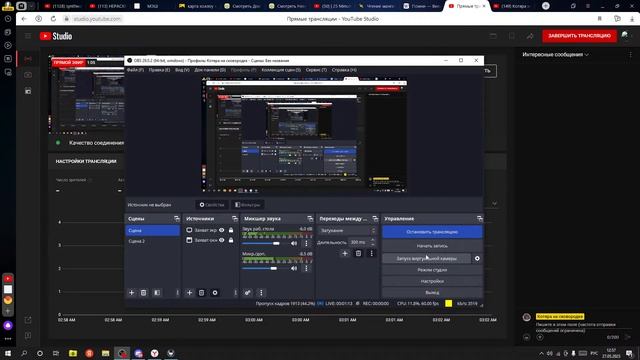
Task: Open emoji picker in live chat
Action: pos(526,338)
